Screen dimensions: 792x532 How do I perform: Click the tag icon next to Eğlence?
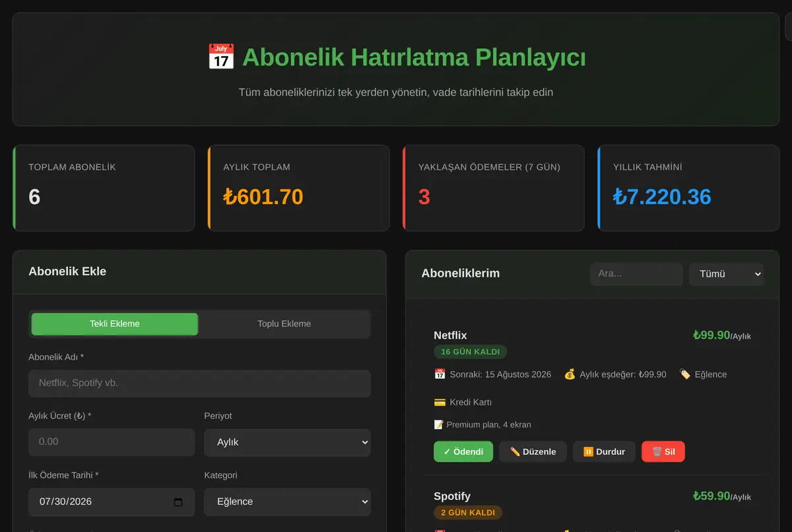pyautogui.click(x=685, y=374)
